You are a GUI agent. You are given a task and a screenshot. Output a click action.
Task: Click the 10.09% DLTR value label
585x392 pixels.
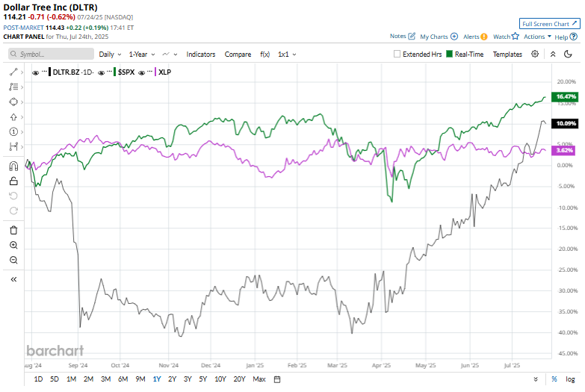[566, 123]
